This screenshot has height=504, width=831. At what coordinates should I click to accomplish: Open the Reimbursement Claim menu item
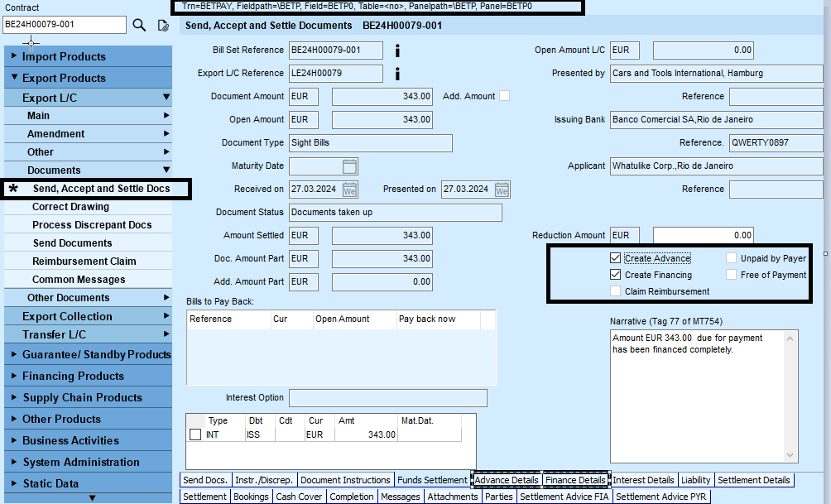tap(88, 262)
